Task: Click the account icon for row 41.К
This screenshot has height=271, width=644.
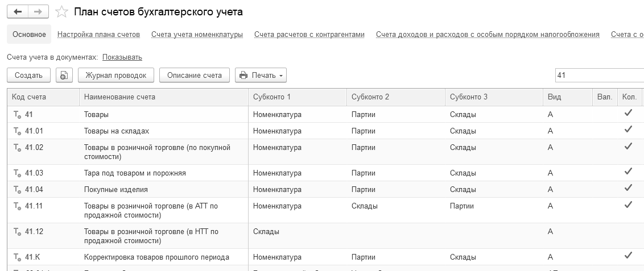Action: pos(17,257)
